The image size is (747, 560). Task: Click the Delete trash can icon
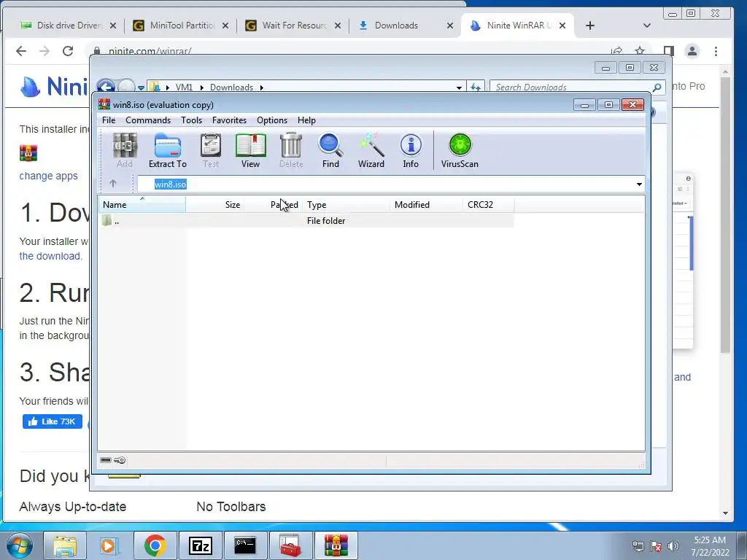(x=291, y=150)
